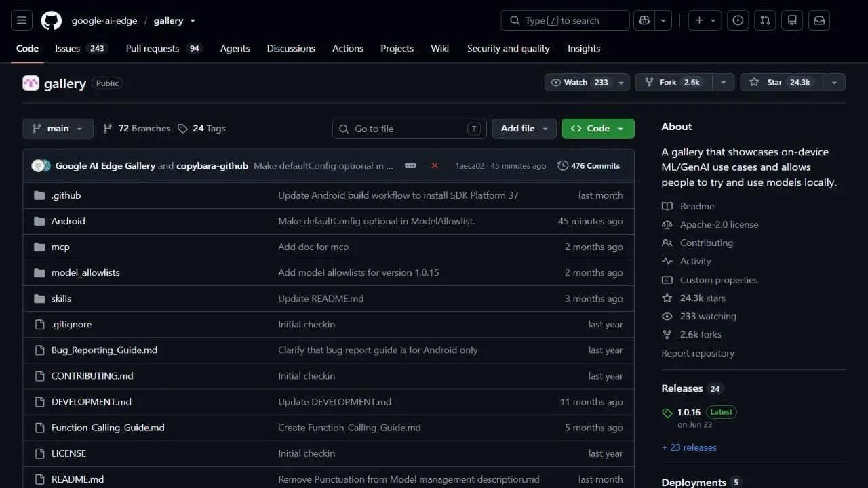The width and height of the screenshot is (868, 488).
Task: Switch to the Pull requests tab
Action: tap(163, 49)
